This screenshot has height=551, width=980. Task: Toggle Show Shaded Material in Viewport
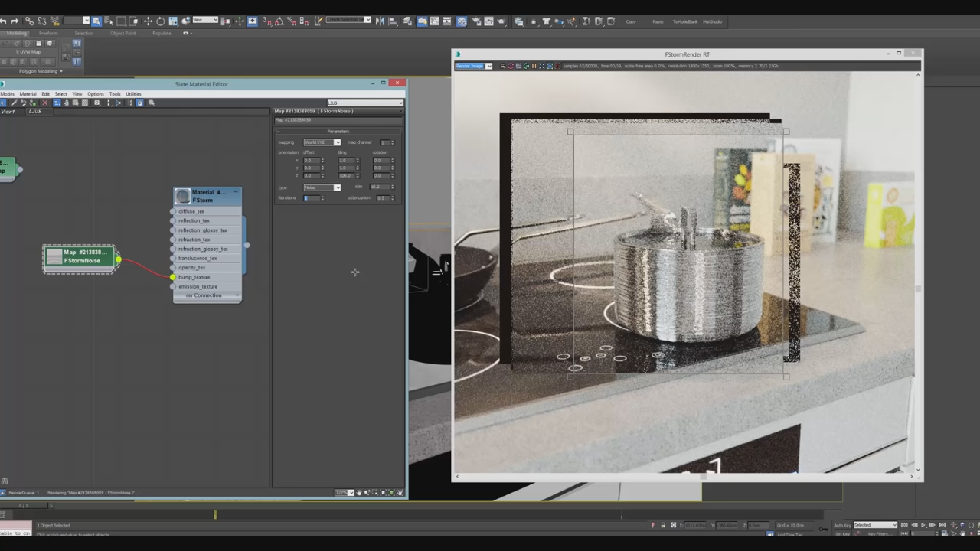click(x=84, y=103)
